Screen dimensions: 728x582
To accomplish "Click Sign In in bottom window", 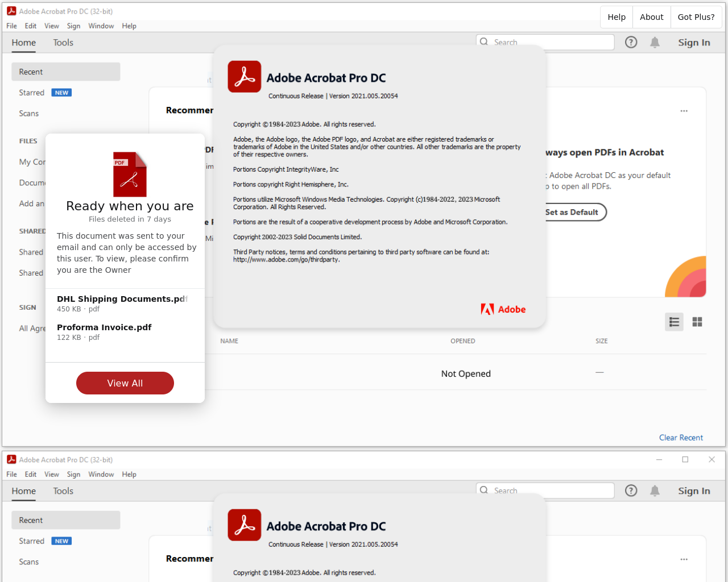I will [x=694, y=491].
